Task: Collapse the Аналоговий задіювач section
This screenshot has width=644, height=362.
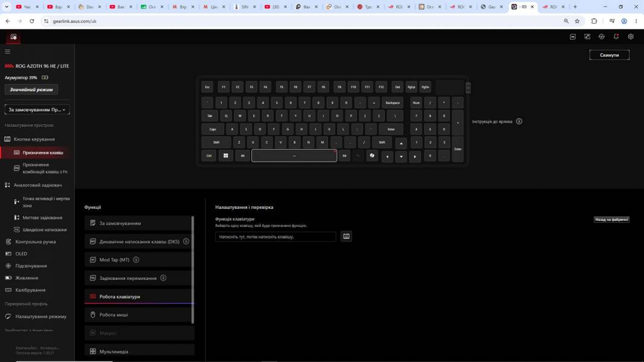Action: (x=37, y=185)
